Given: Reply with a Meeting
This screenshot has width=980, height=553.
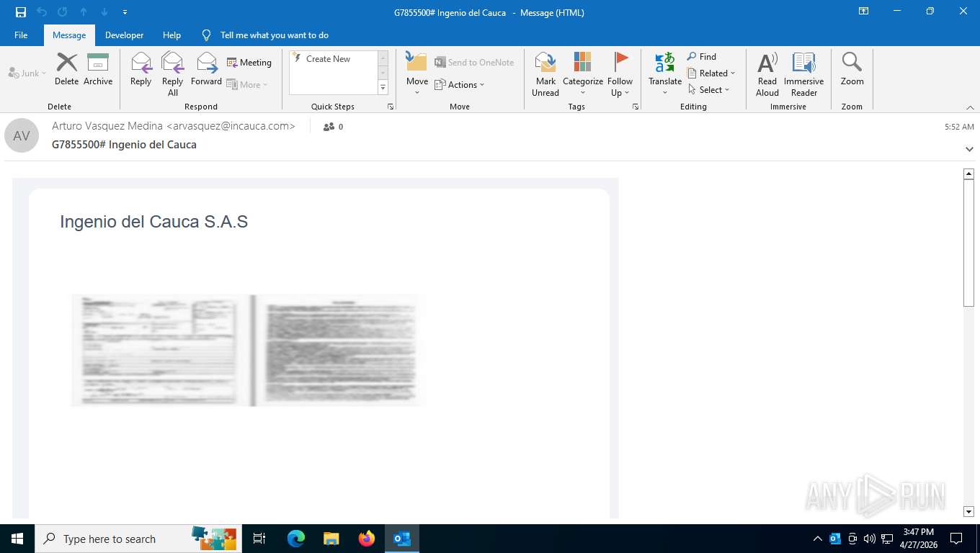Looking at the screenshot, I should coord(249,63).
